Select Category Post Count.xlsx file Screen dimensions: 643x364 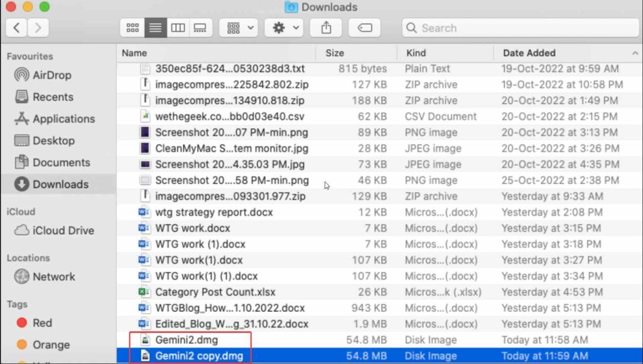click(x=215, y=292)
